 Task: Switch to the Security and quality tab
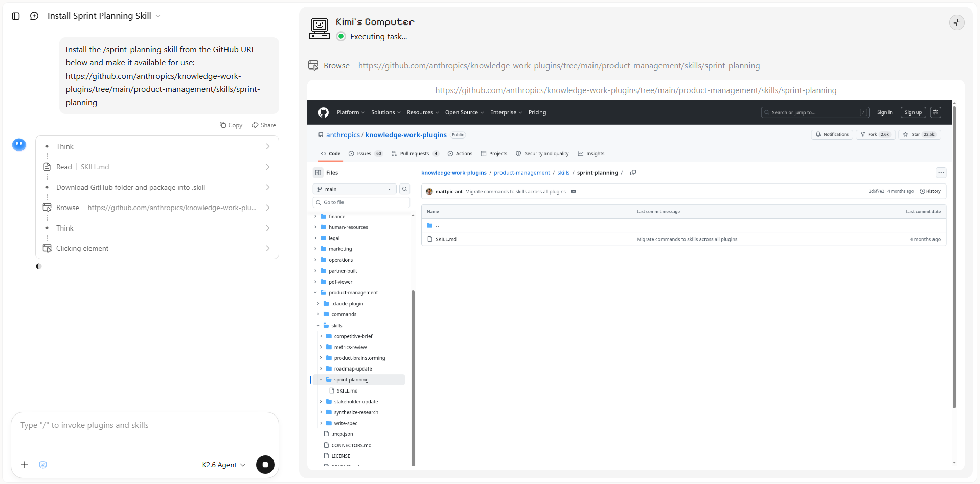click(542, 154)
